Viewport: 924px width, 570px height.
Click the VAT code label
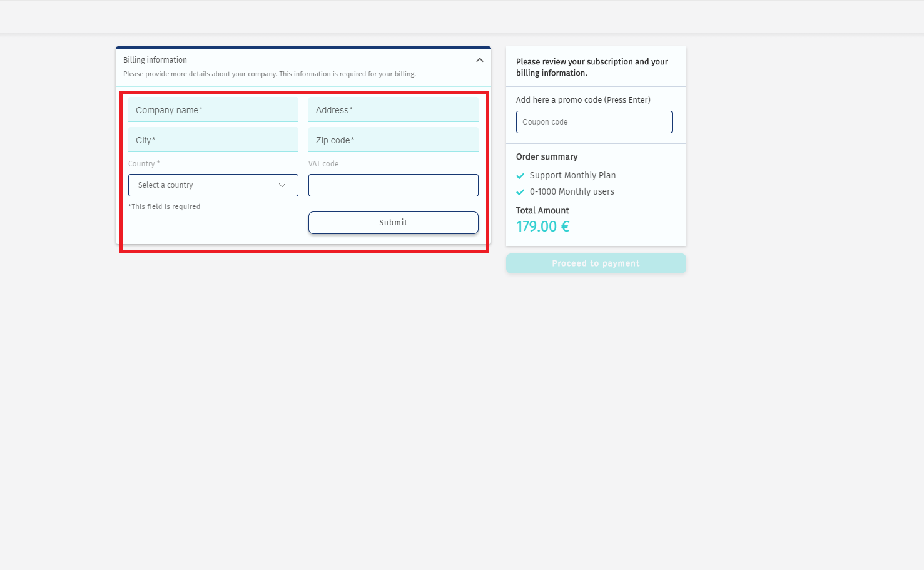(323, 164)
